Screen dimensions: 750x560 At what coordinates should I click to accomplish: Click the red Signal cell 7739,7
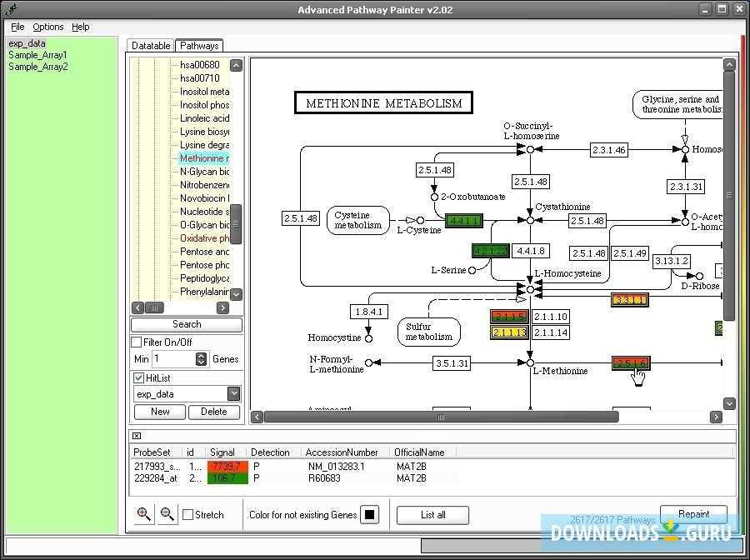pyautogui.click(x=227, y=467)
